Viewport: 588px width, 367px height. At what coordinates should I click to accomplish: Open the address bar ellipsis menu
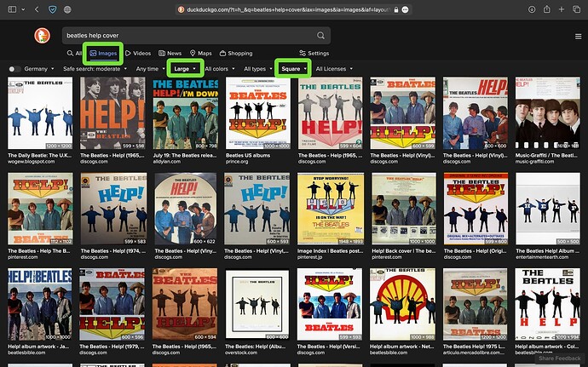(405, 9)
